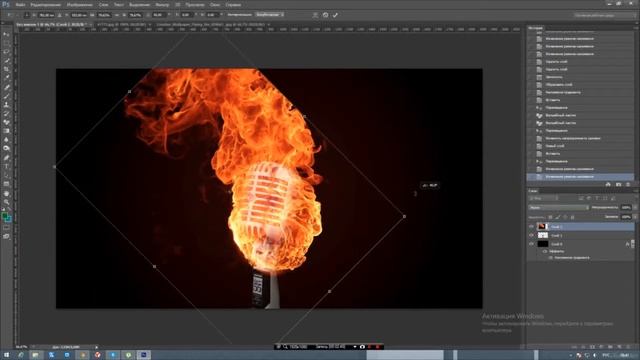Open Слои menu
The height and width of the screenshot is (360, 640).
pyautogui.click(x=104, y=5)
